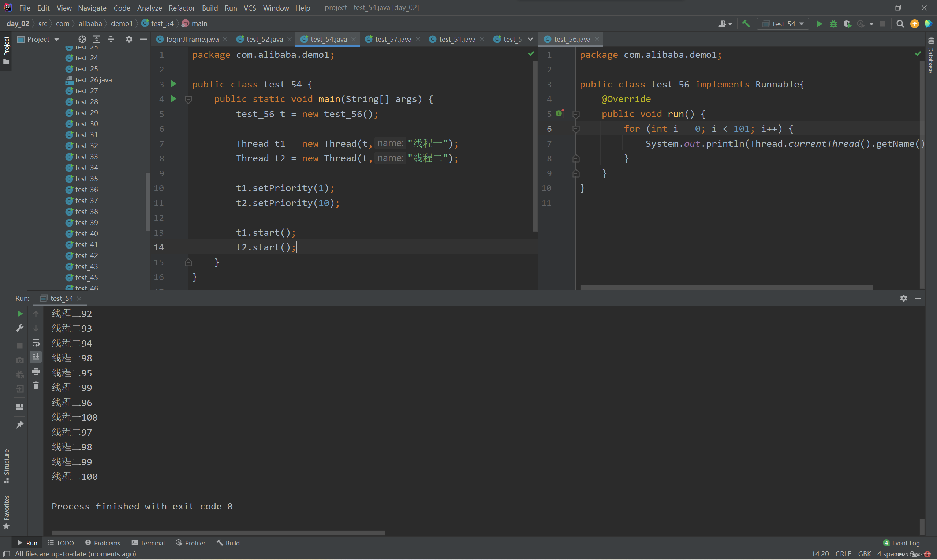This screenshot has width=937, height=560.
Task: Toggle the Structure tool window stripe
Action: click(x=6, y=466)
